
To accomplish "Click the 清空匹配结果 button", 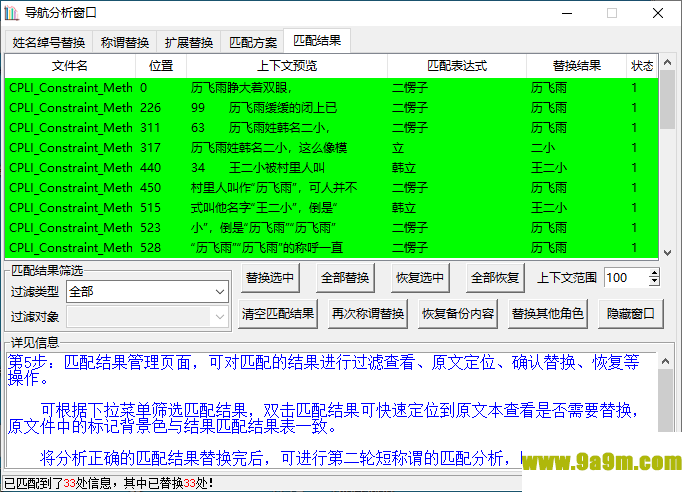I will (x=278, y=313).
